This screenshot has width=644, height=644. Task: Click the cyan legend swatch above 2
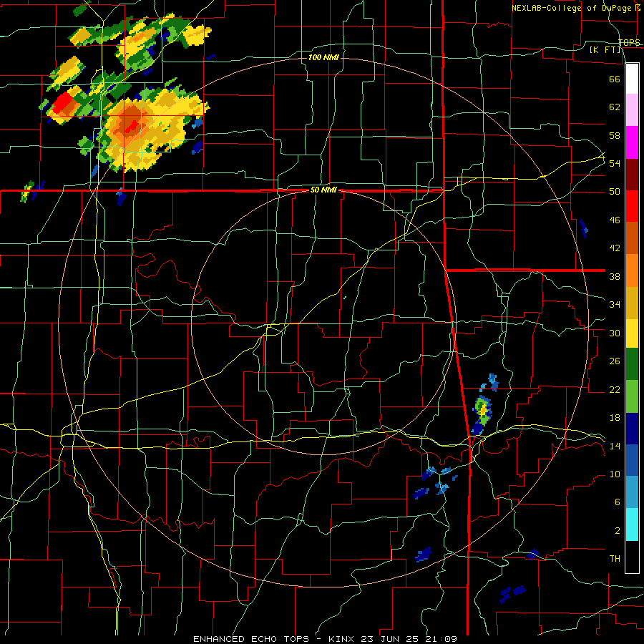[x=632, y=525]
